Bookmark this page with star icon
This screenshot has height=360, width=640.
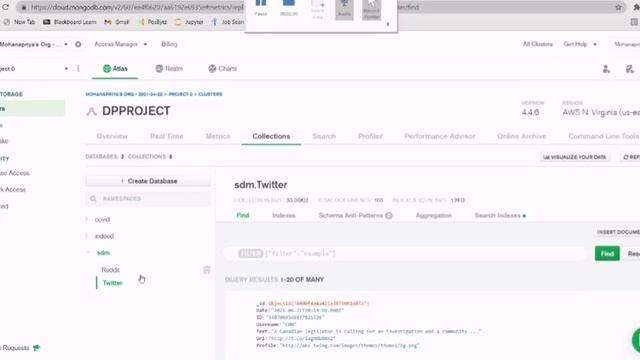618,7
